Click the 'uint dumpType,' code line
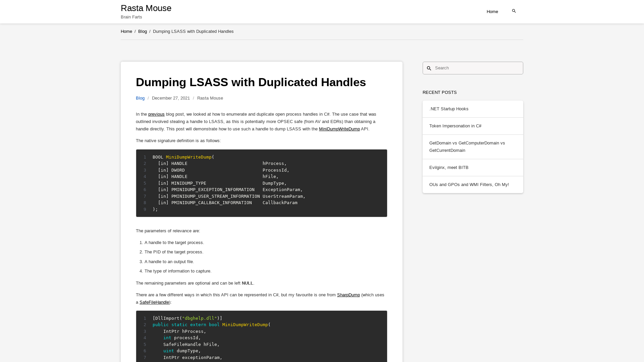This screenshot has width=644, height=362. [x=182, y=351]
